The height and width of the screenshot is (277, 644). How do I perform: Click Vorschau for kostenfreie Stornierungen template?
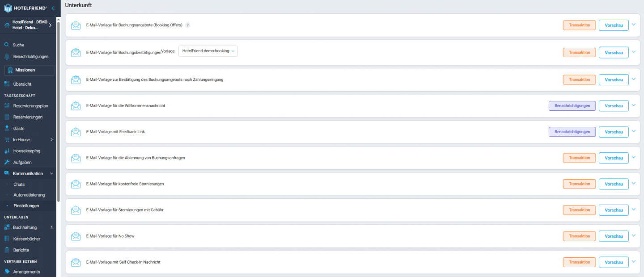pyautogui.click(x=614, y=184)
